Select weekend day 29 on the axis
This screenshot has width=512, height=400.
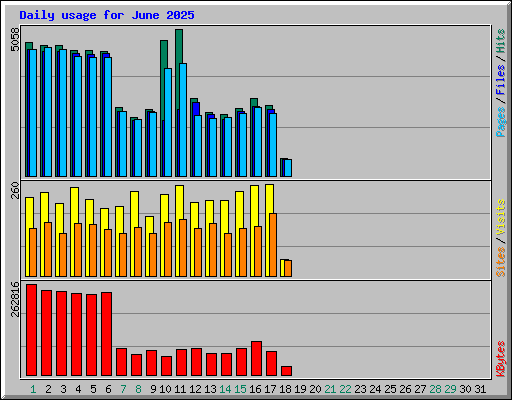tap(450, 389)
